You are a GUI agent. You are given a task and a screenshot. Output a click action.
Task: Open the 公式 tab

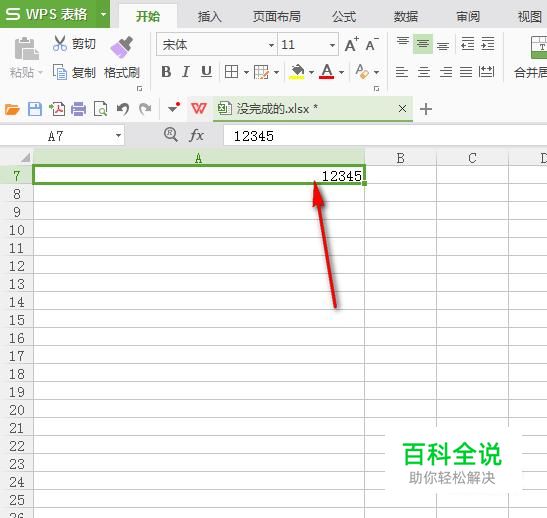pos(344,16)
